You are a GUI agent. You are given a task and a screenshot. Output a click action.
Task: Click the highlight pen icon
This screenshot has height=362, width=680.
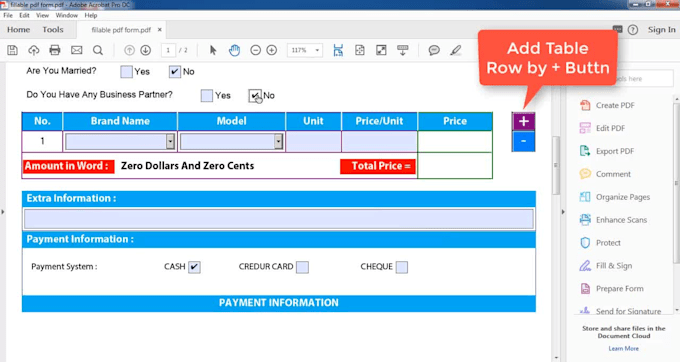point(455,50)
